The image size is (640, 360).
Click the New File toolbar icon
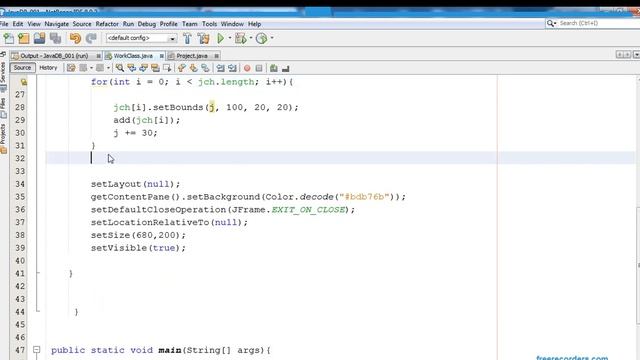point(9,38)
